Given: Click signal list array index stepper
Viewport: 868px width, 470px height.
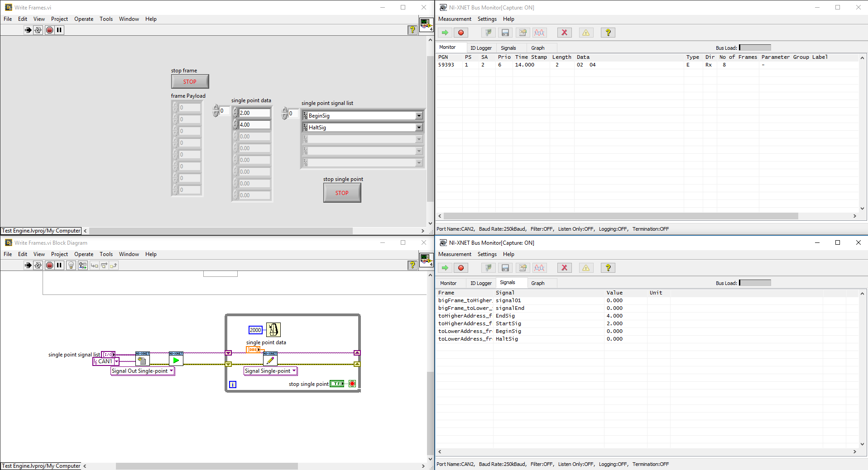Looking at the screenshot, I should (285, 113).
